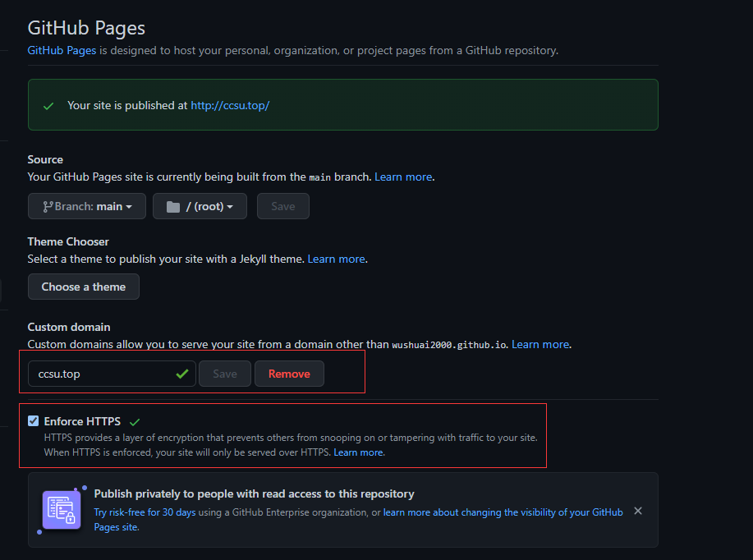Click the Choose a theme button

tap(84, 287)
